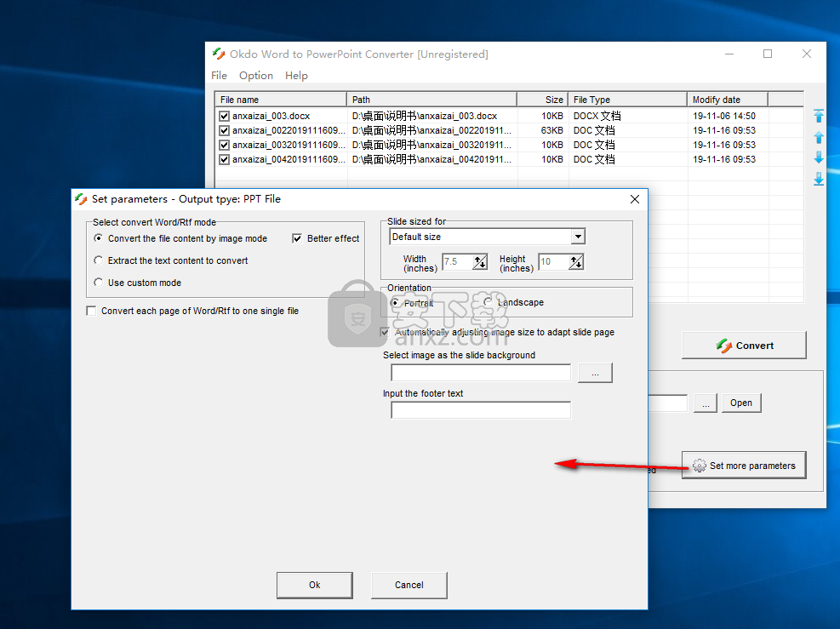Sort by Path column header
840x629 pixels.
(x=431, y=100)
